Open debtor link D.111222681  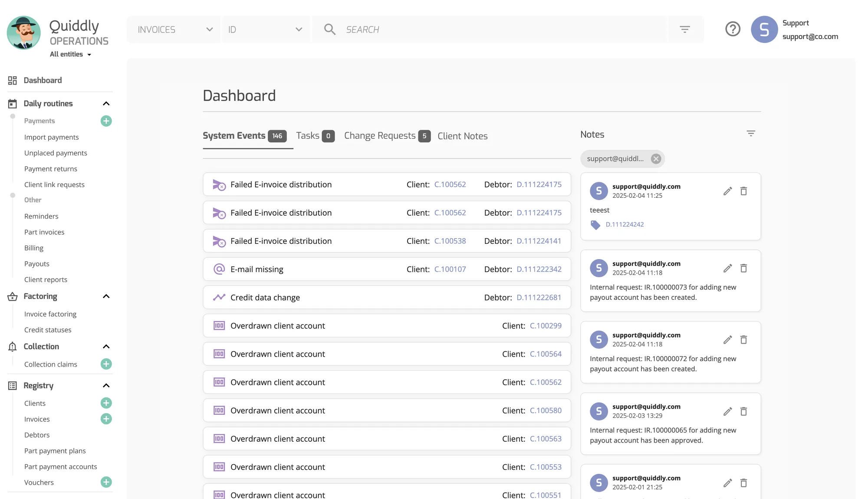tap(539, 297)
